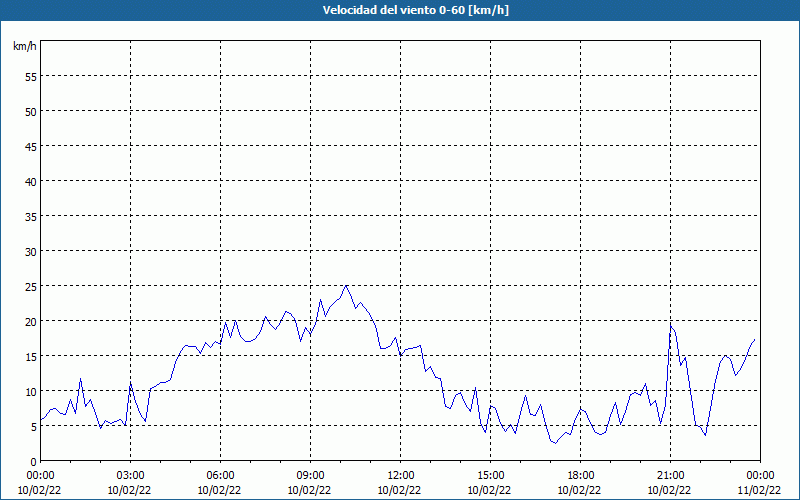Click the 12:00 time axis label
Viewport: 800px width, 500px height.
click(x=401, y=475)
